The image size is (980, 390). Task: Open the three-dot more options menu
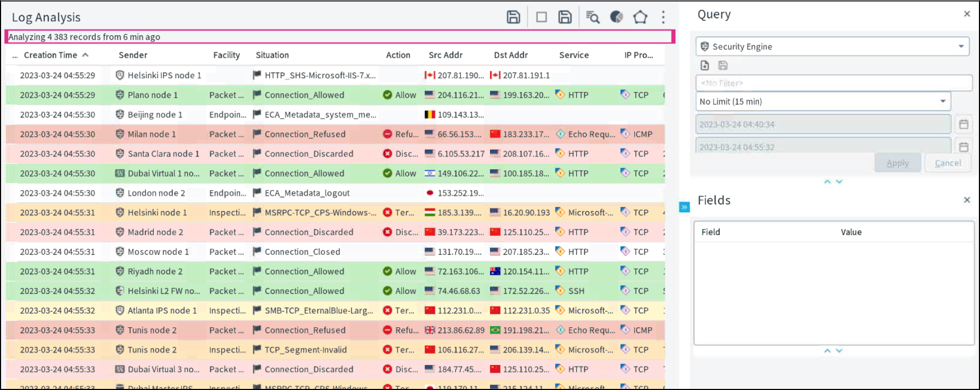[x=663, y=17]
